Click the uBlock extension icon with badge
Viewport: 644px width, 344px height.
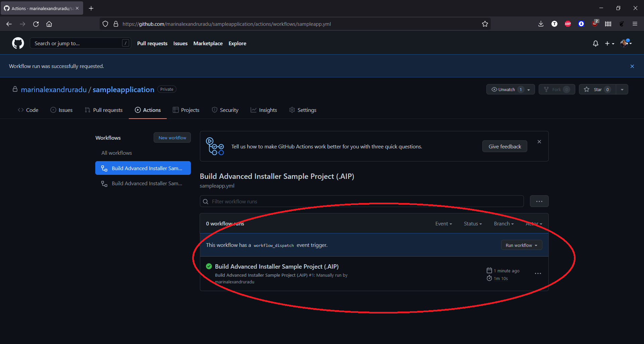[x=595, y=23]
